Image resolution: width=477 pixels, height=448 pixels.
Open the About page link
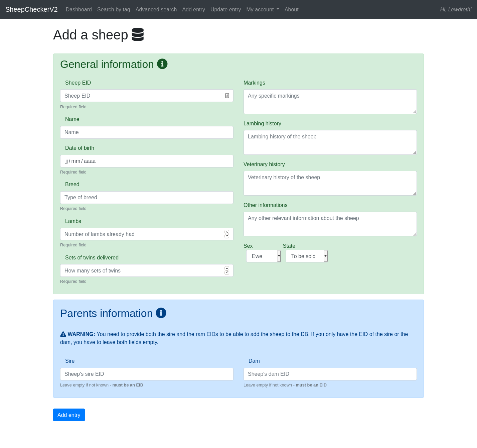pyautogui.click(x=291, y=9)
